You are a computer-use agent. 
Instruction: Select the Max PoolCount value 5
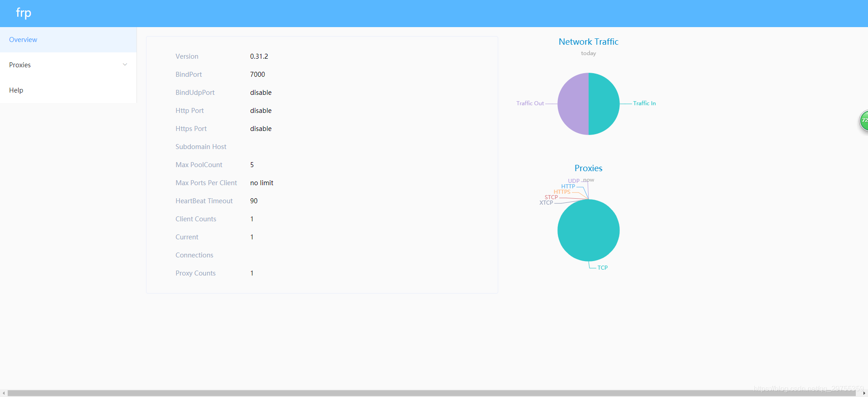click(x=252, y=165)
